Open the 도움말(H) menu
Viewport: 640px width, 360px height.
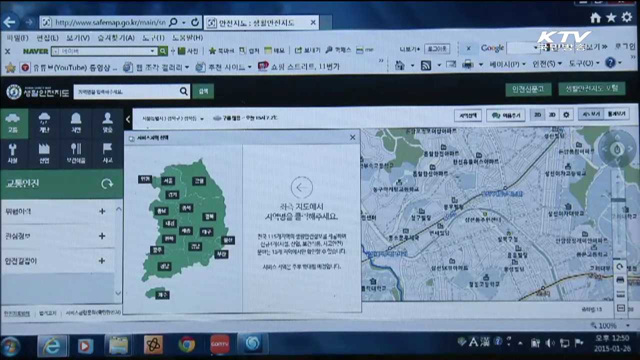point(187,38)
